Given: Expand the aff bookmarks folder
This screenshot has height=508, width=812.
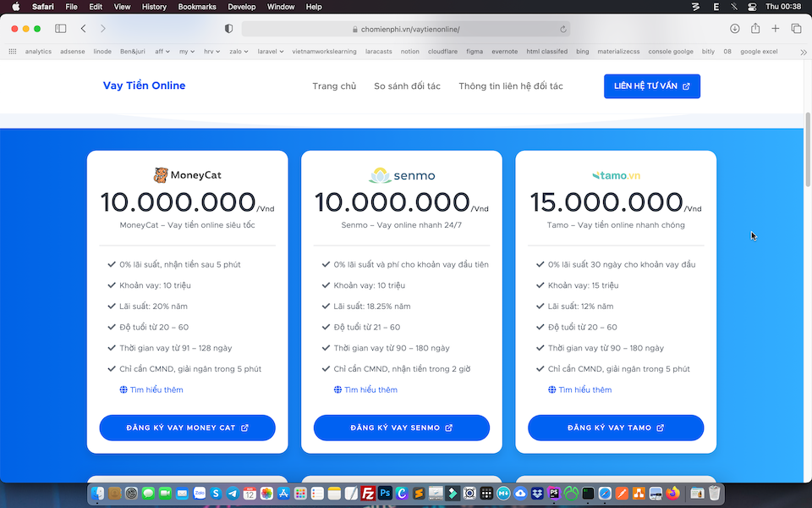Looking at the screenshot, I should 162,52.
